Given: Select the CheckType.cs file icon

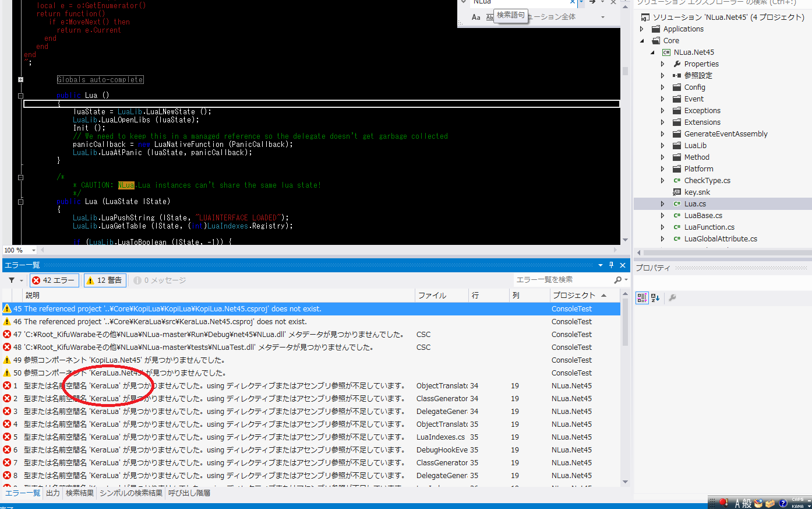Looking at the screenshot, I should (x=677, y=181).
